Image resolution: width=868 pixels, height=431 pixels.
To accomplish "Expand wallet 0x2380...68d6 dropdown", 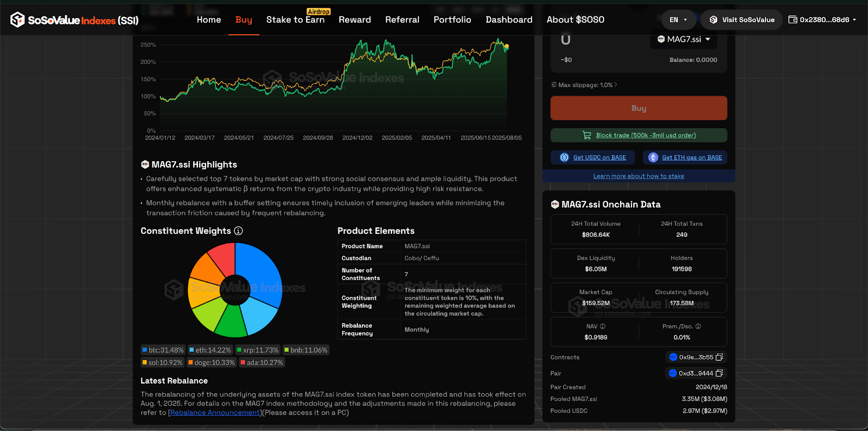I will click(822, 20).
